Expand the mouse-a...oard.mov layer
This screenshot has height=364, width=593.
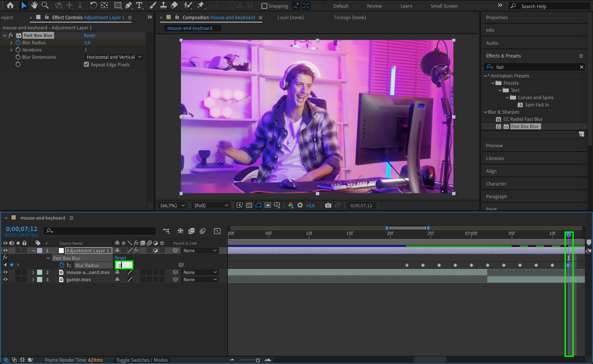(x=33, y=272)
